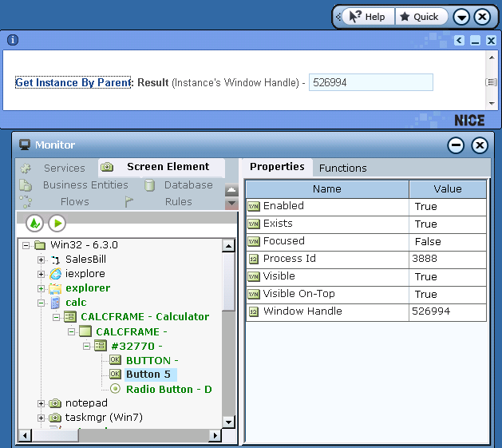This screenshot has height=448, width=502.
Task: Click the Flows diagram icon
Action: 26,202
